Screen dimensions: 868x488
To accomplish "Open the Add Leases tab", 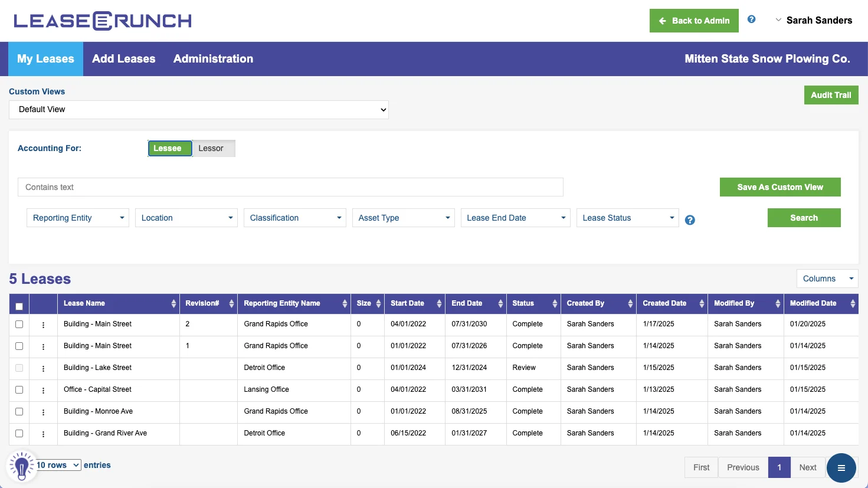I will point(124,59).
